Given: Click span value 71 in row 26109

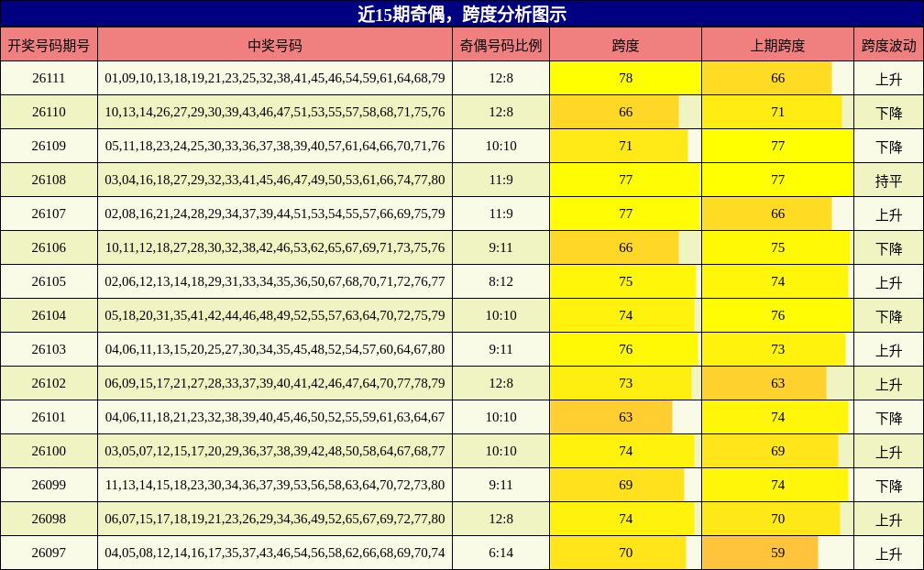Looking at the screenshot, I should click(x=625, y=146).
